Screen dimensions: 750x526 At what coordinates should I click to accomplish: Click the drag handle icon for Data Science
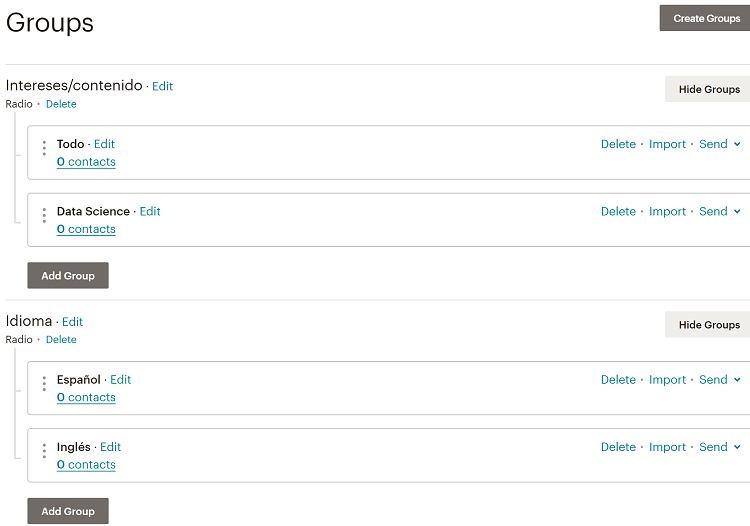(44, 216)
